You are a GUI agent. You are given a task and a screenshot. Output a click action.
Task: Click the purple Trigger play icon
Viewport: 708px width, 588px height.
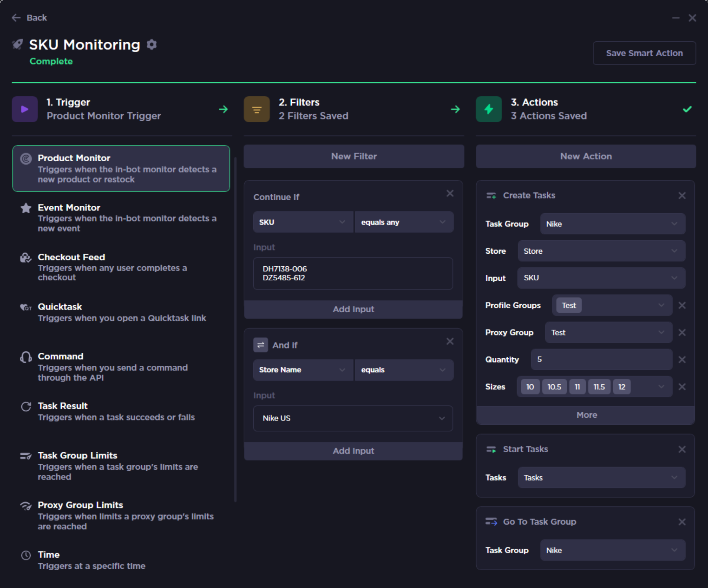point(25,109)
